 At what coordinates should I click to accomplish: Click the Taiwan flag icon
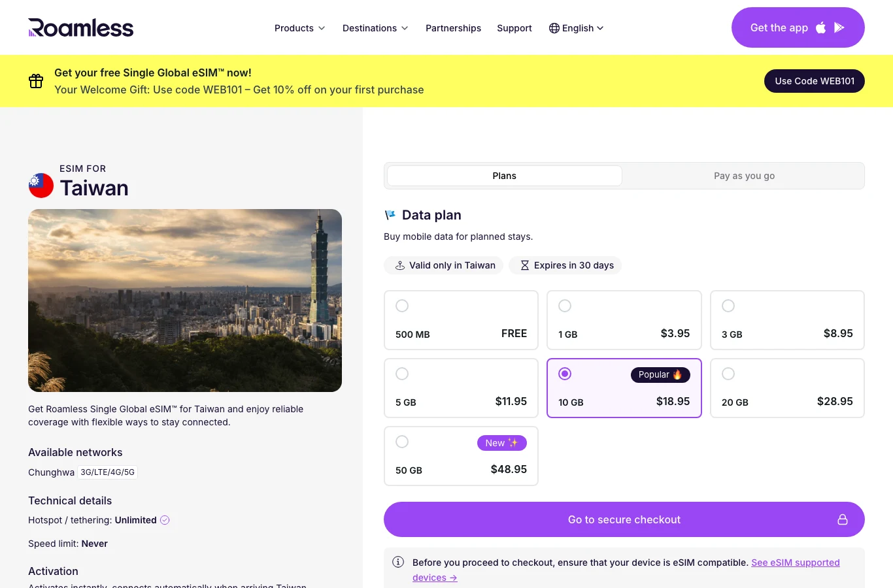point(41,186)
